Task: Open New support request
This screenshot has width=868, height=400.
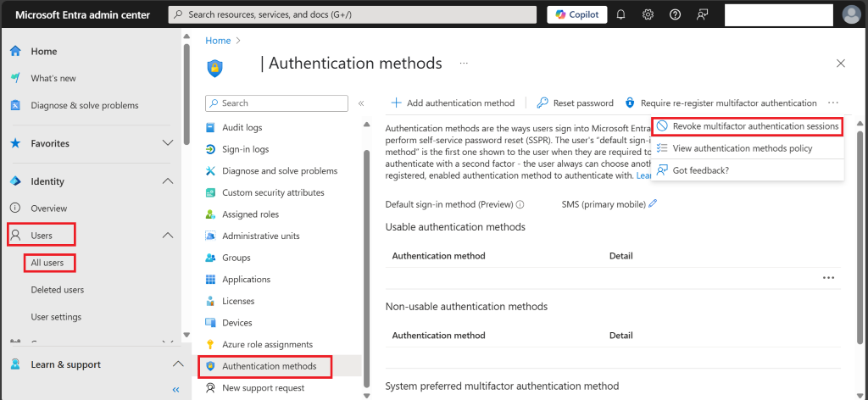Action: coord(263,388)
